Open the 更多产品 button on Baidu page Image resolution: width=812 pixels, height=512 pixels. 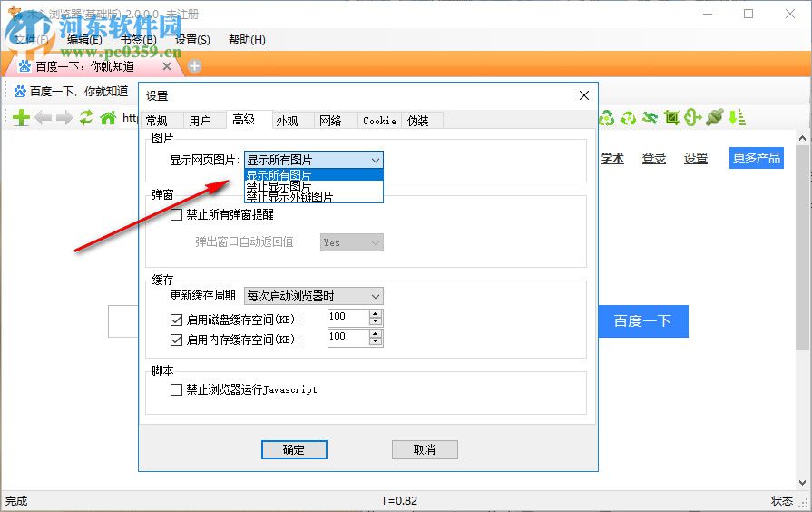[757, 158]
